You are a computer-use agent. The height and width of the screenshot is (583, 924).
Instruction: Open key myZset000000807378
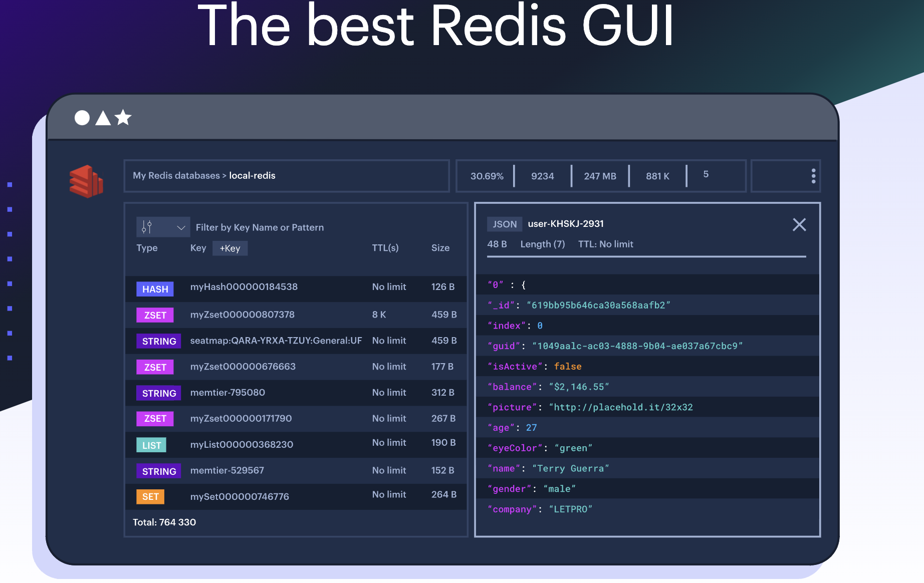[x=242, y=315]
